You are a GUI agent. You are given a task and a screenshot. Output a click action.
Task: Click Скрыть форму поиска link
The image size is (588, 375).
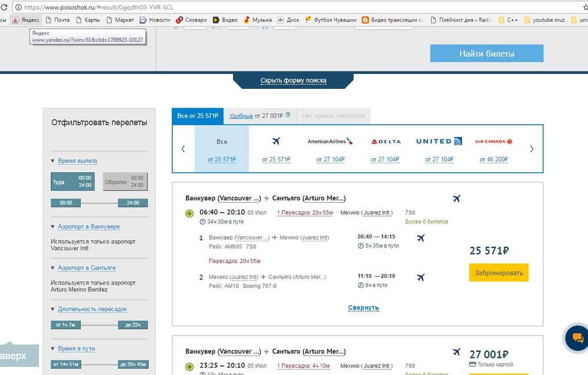click(x=293, y=80)
